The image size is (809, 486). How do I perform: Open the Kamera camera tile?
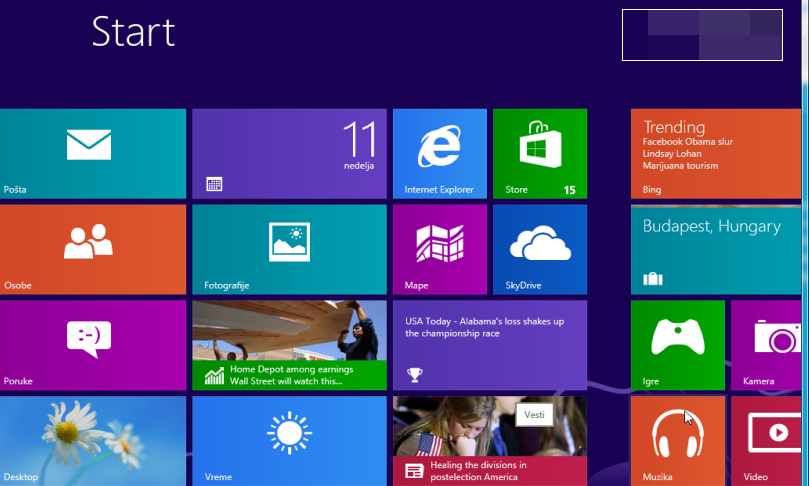(x=766, y=345)
